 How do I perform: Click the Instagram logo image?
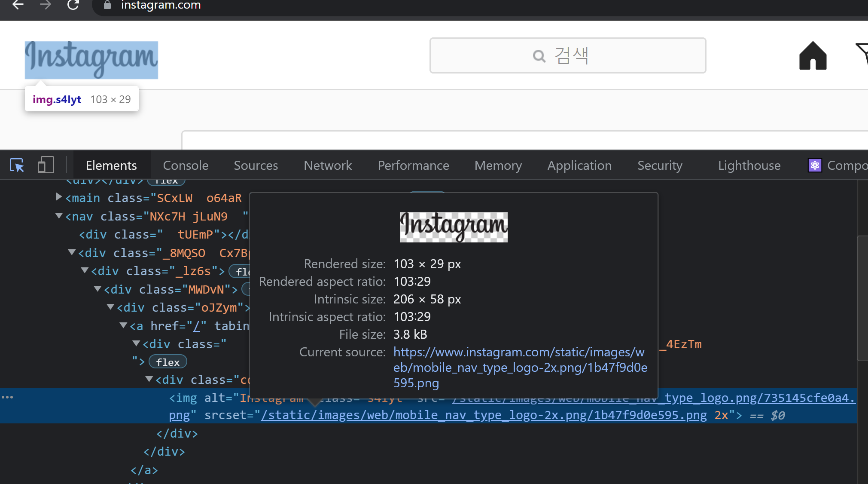pos(91,60)
